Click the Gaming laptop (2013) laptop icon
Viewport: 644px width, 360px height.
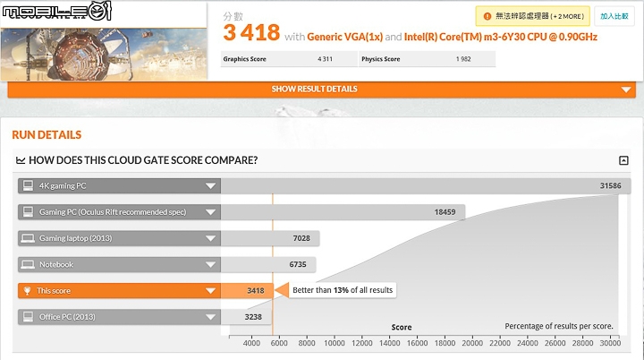click(28, 238)
